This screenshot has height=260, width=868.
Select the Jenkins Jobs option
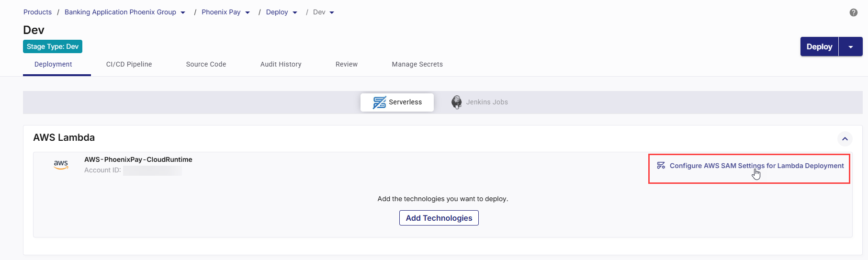click(480, 102)
